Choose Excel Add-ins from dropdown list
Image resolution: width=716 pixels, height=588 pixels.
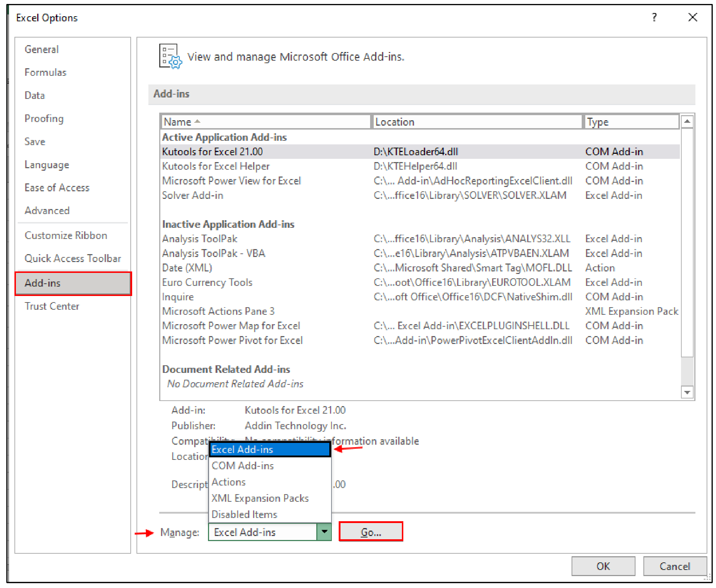click(x=270, y=450)
